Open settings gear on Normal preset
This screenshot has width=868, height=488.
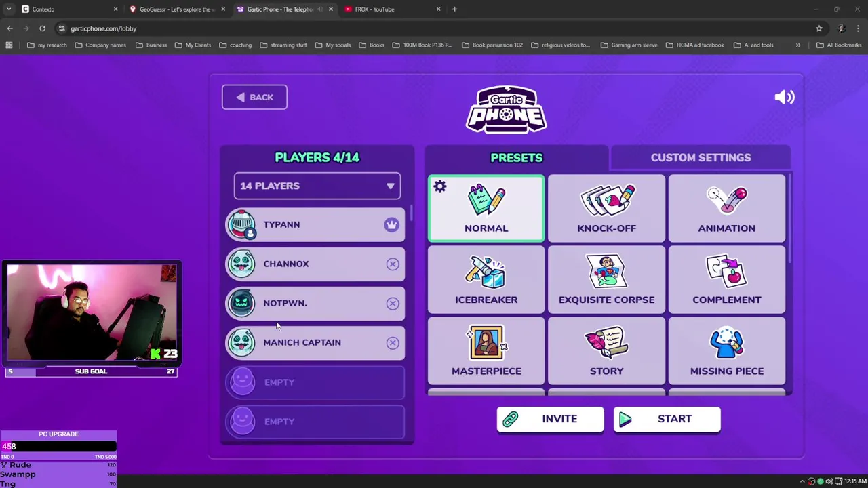point(440,186)
